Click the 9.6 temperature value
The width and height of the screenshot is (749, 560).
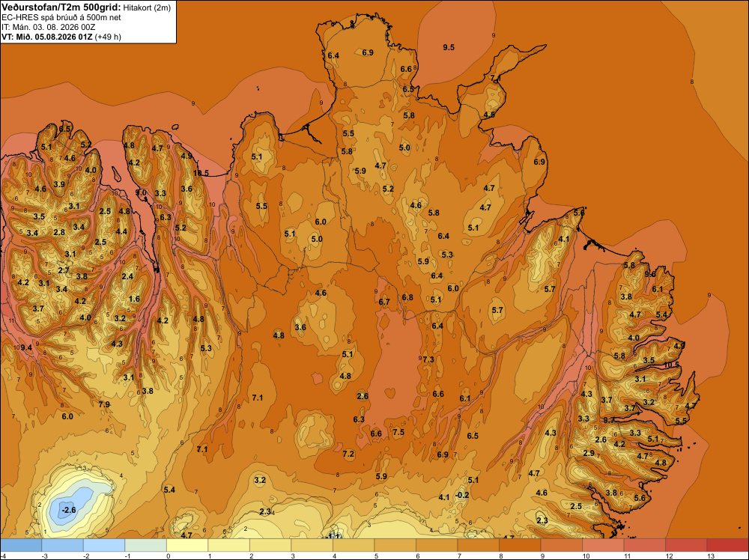point(649,274)
